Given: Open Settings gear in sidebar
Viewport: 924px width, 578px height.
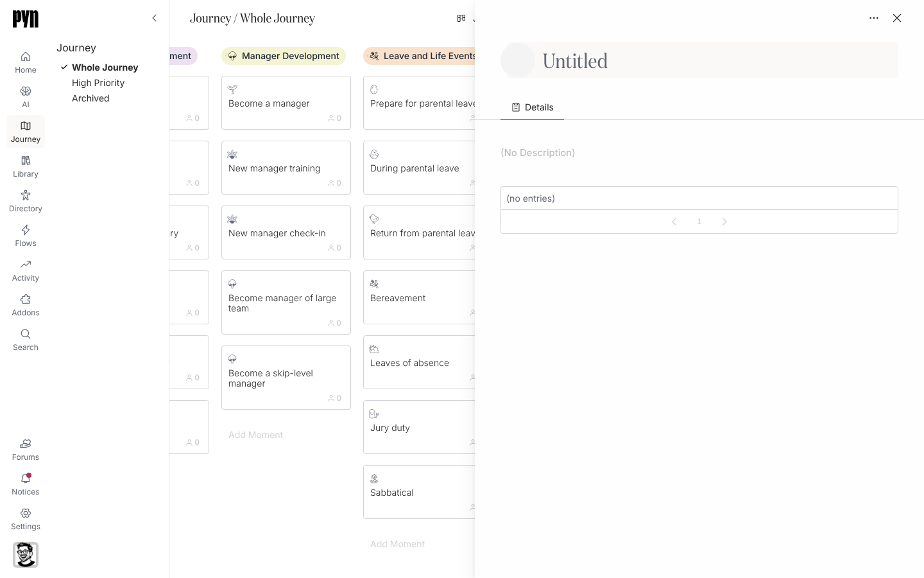Looking at the screenshot, I should (26, 513).
